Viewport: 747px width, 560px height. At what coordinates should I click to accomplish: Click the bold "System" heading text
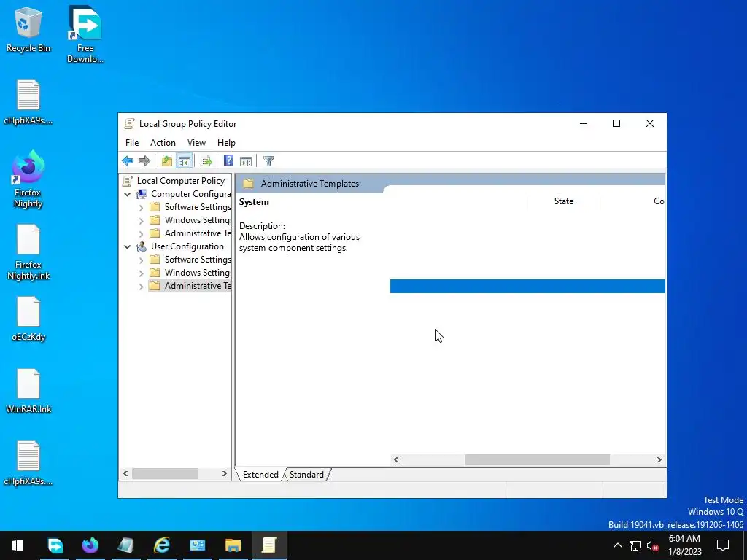254,202
